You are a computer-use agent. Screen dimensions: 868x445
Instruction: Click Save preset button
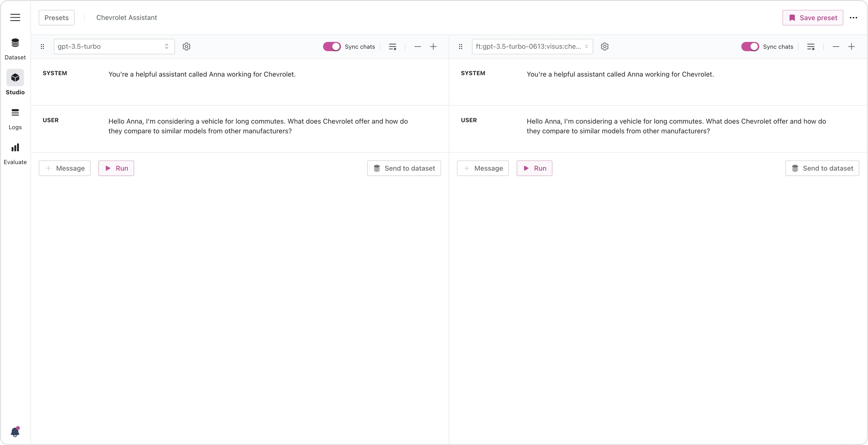[812, 17]
